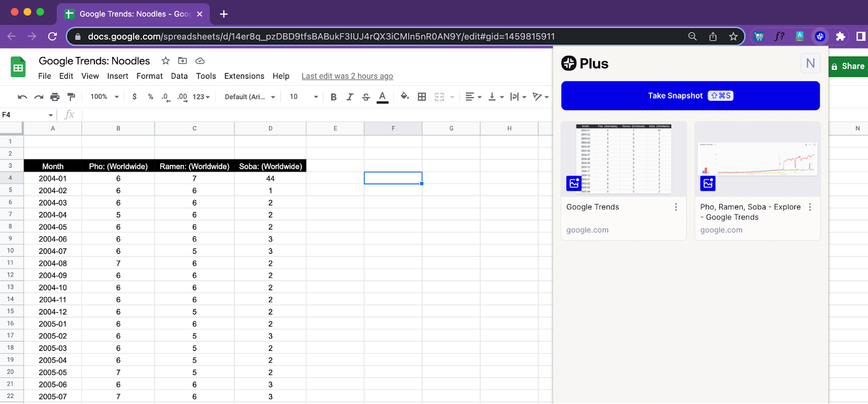Activate the paint format roller tool
The height and width of the screenshot is (404, 868).
[71, 97]
